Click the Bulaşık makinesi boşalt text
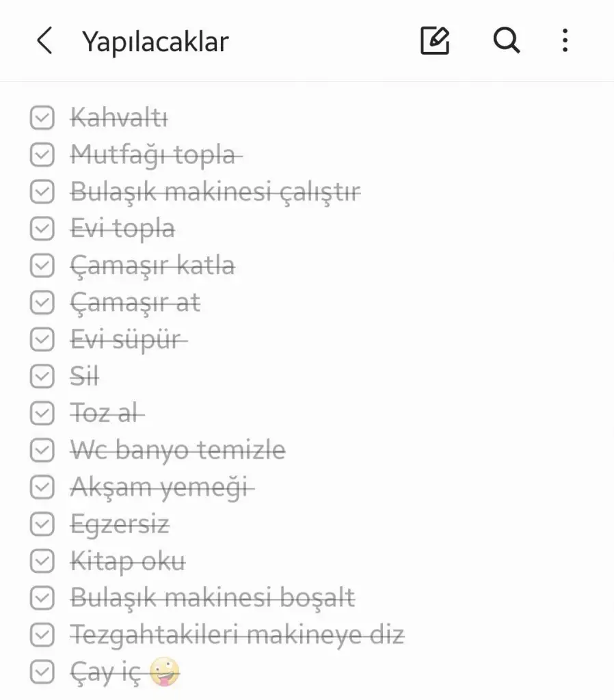This screenshot has width=614, height=700. 213,598
